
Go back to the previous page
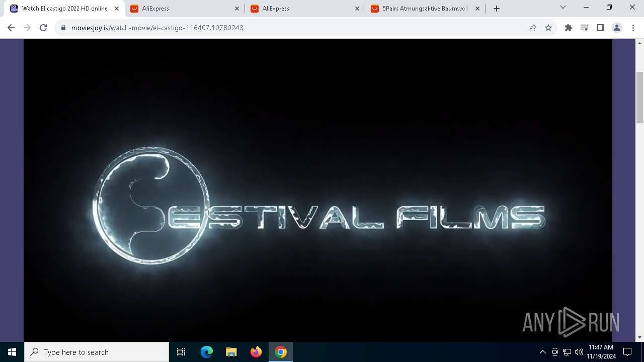pos(11,28)
